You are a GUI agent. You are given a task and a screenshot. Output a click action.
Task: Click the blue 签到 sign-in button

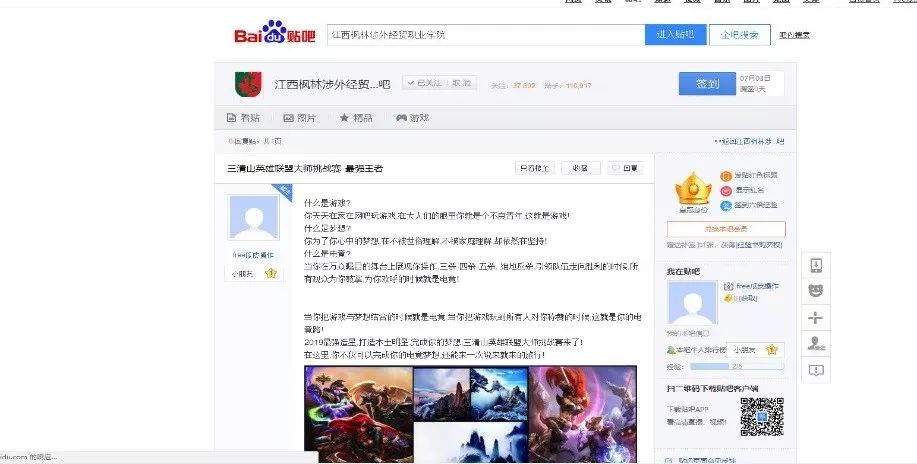pos(707,84)
